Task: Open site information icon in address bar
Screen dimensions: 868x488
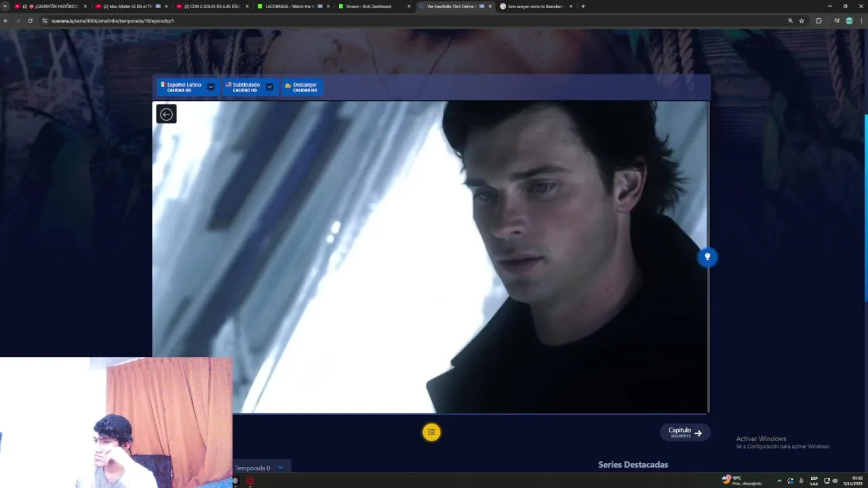Action: point(45,21)
